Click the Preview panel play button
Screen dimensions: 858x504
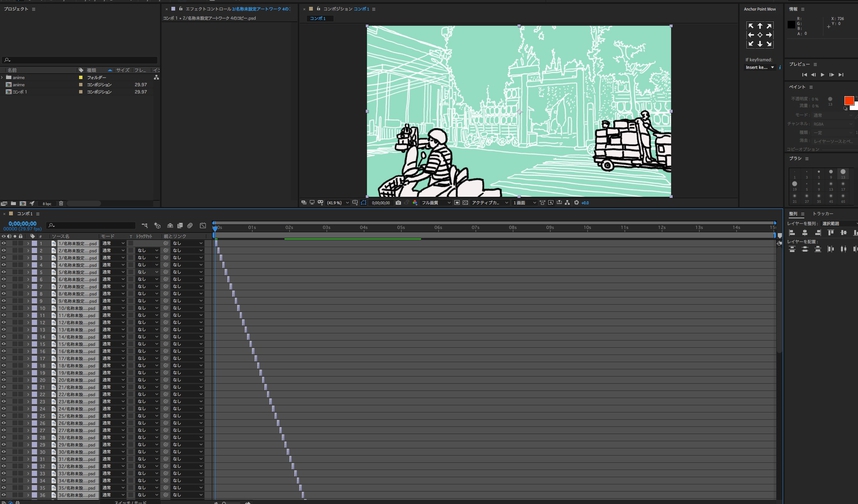[822, 75]
